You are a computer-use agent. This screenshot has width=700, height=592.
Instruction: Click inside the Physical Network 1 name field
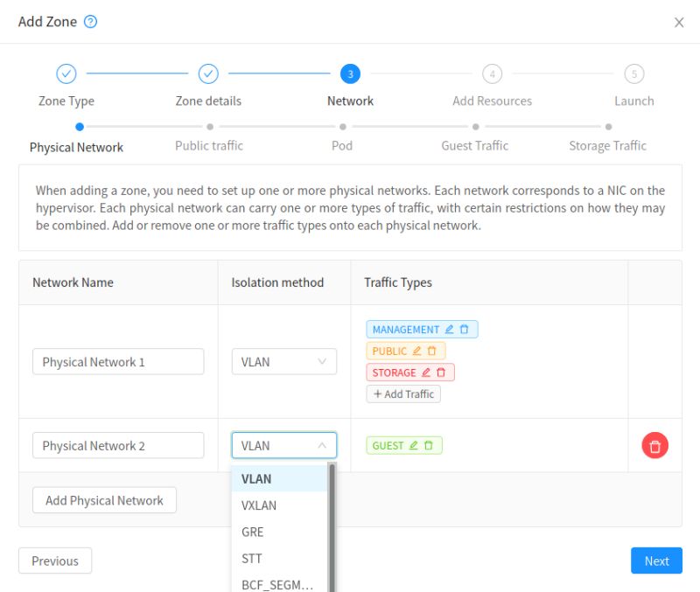(x=117, y=361)
